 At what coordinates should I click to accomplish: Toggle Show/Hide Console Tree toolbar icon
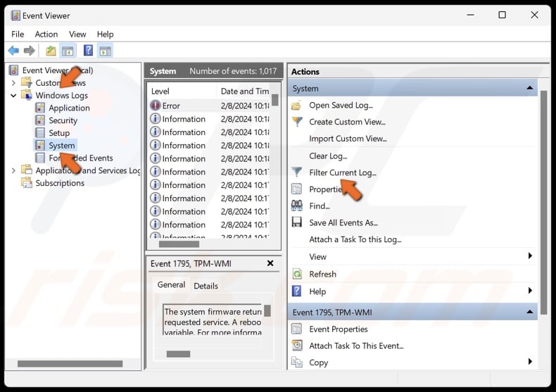(68, 51)
